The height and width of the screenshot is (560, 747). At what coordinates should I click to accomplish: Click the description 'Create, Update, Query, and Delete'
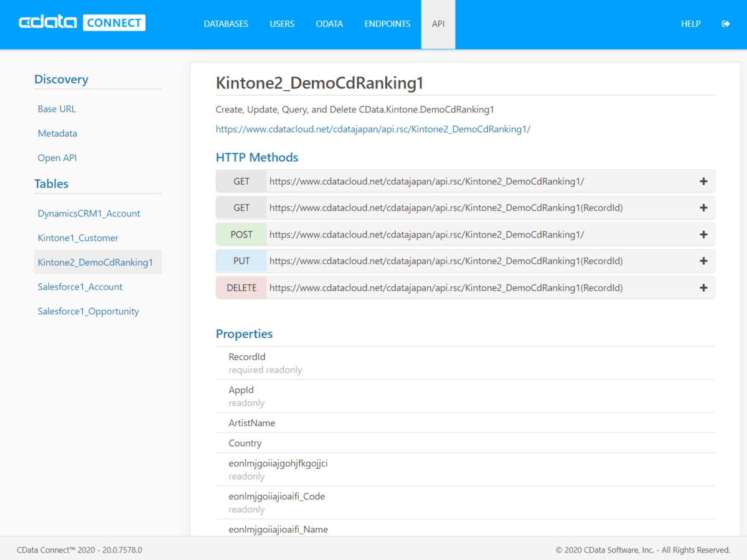pyautogui.click(x=355, y=110)
